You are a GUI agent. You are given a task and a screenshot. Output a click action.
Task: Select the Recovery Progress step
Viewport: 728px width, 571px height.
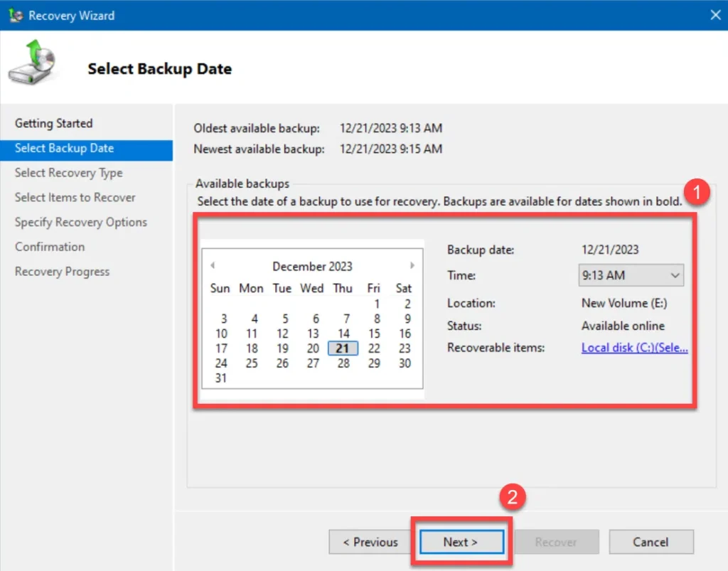(x=63, y=272)
